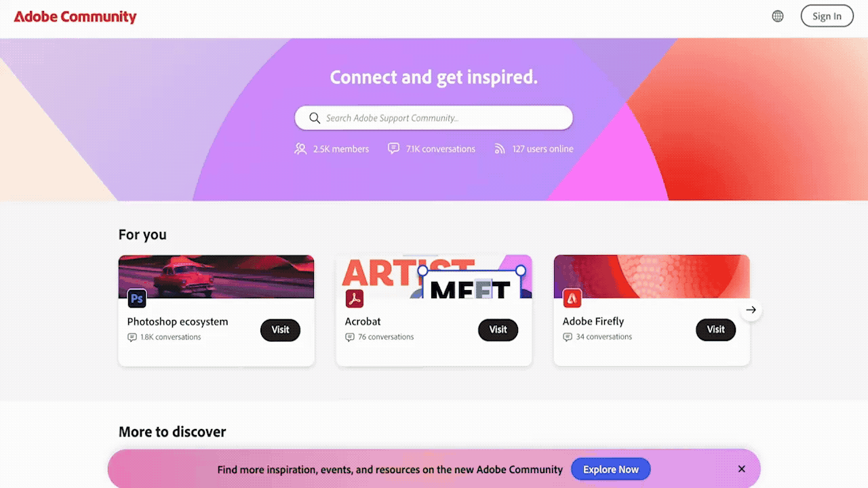The height and width of the screenshot is (488, 868).
Task: Click the conversations speech bubble icon
Action: click(x=393, y=148)
